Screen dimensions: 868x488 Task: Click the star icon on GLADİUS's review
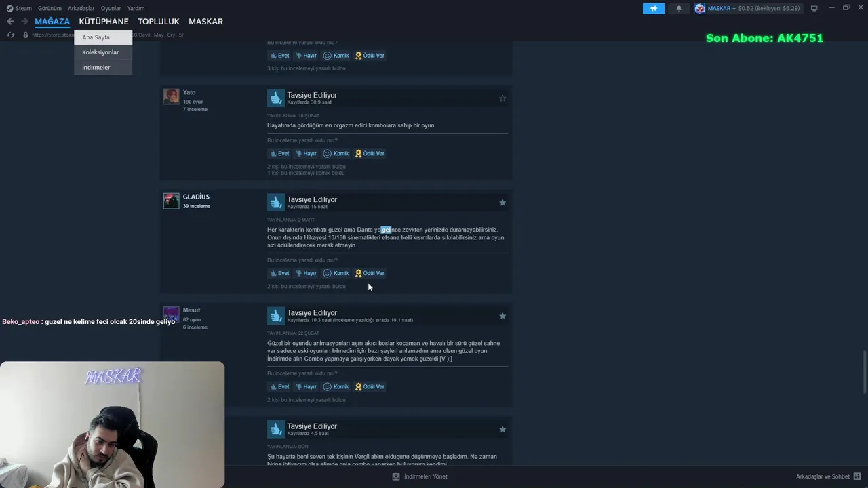point(502,203)
